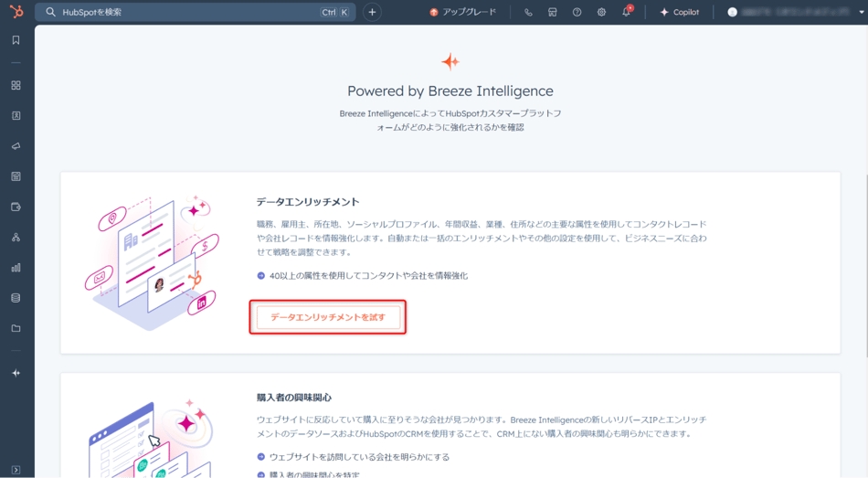Screen dimensions: 868x478
Task: Click the データエンリッチメント heading
Action: [308, 202]
